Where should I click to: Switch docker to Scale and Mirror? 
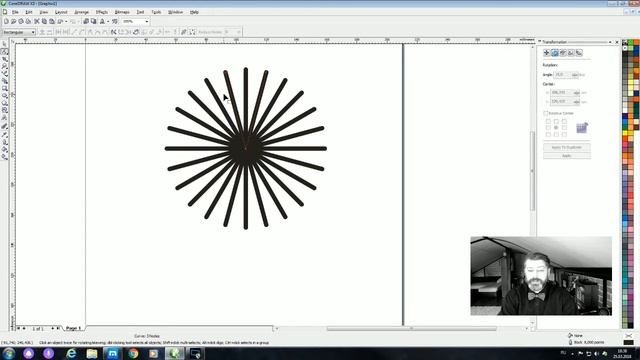pos(563,53)
